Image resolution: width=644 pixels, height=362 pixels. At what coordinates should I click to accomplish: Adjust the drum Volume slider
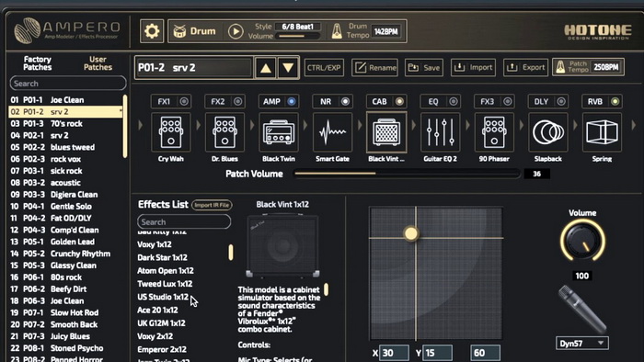(298, 36)
